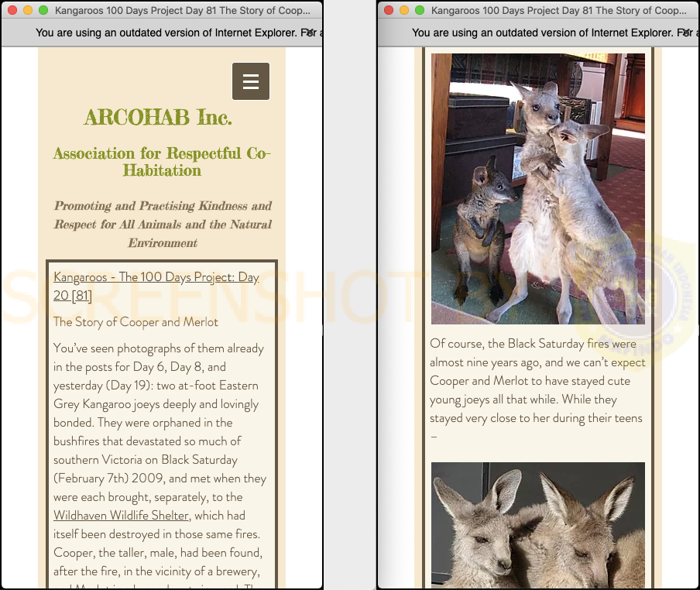This screenshot has height=590, width=700.
Task: Follow the Wildhaven Wildlife Shelter link
Action: (121, 516)
